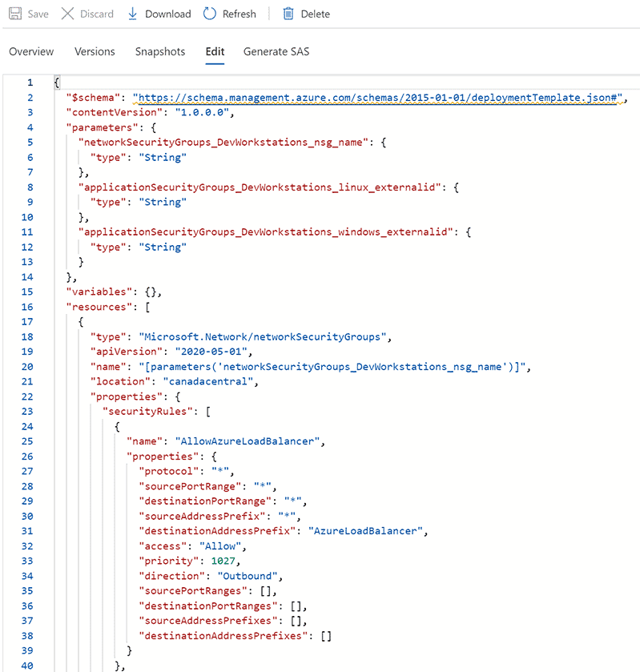Switch to the Overview tab
This screenshot has width=640, height=672.
[31, 51]
